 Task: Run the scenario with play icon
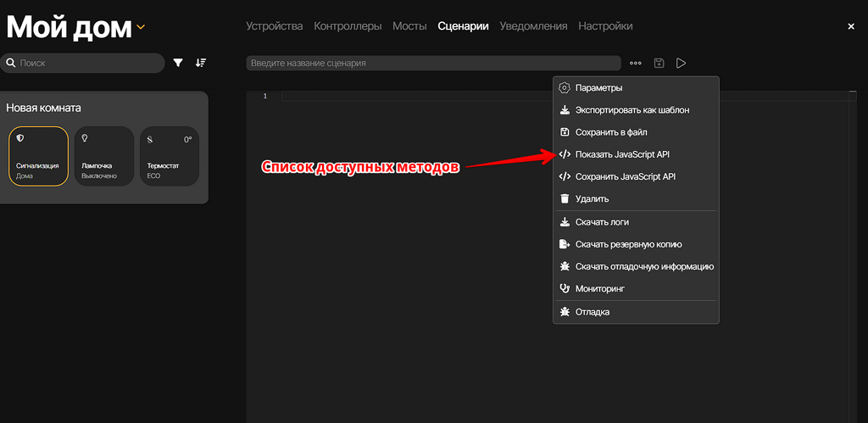(681, 64)
